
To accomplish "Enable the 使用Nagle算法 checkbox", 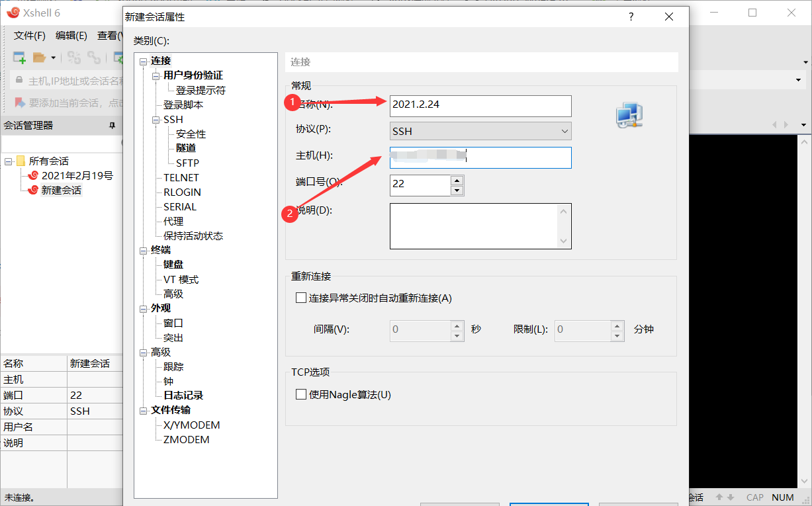I will pos(301,394).
